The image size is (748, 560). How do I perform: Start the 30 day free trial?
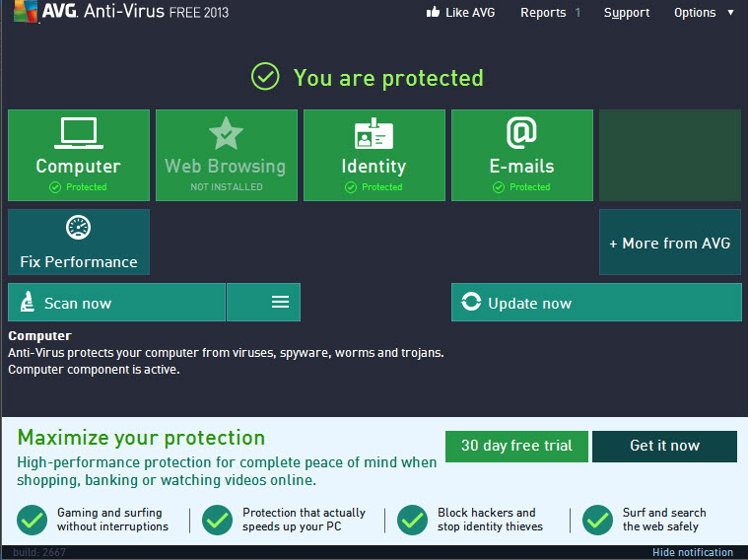click(515, 446)
